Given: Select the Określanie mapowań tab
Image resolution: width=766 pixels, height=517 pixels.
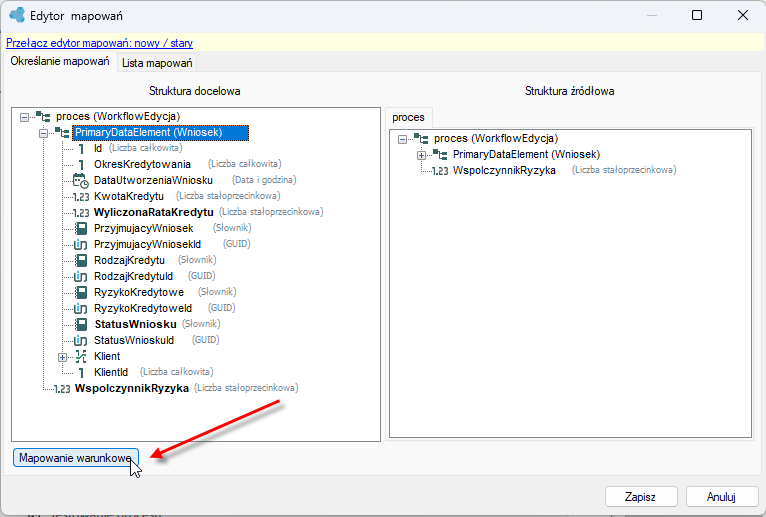Looking at the screenshot, I should [60, 62].
